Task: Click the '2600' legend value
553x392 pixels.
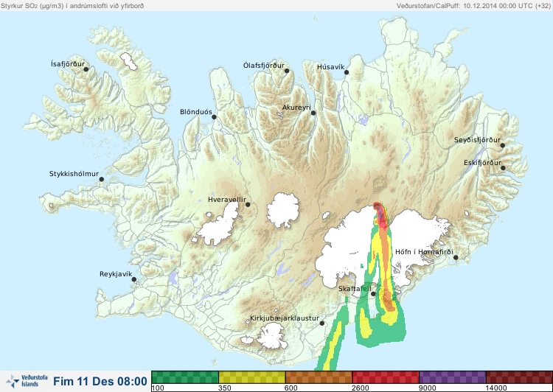Action: click(x=360, y=388)
